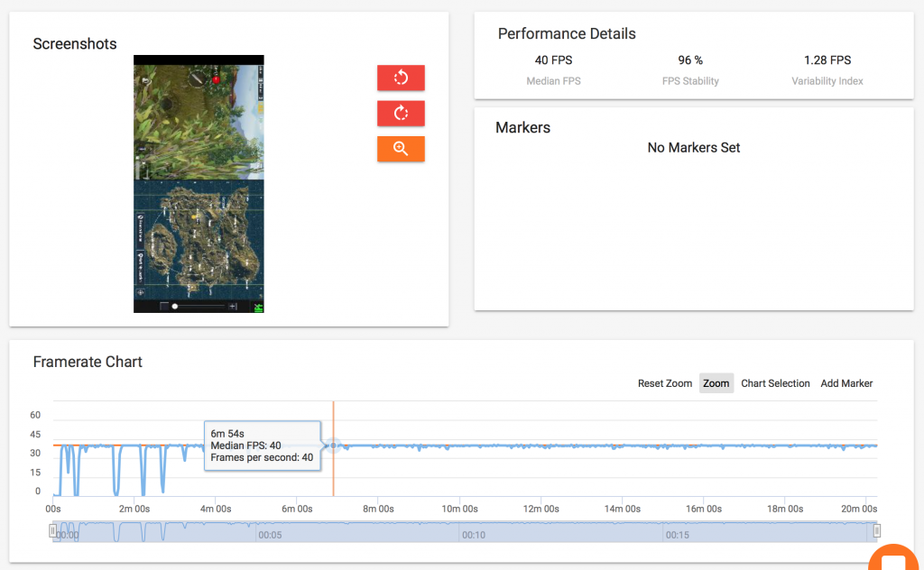Click the 1.28 FPS variability value

coord(827,60)
